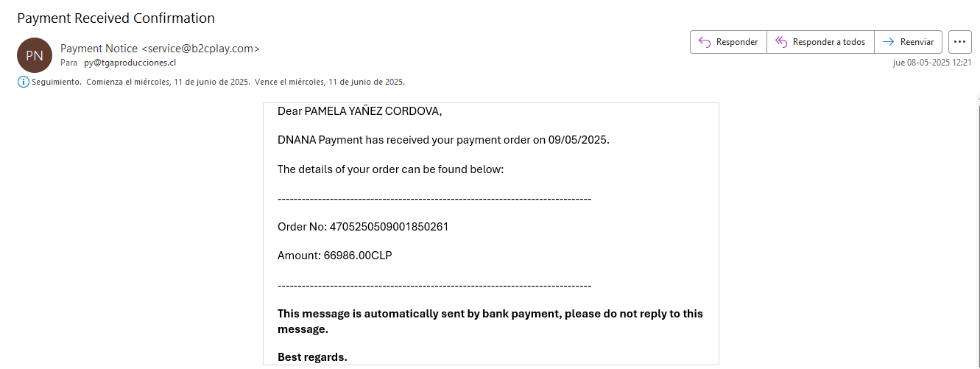Click the Dear PAMELA YAÑEZ CORDOVA greeting
The width and height of the screenshot is (980, 369).
[x=359, y=111]
